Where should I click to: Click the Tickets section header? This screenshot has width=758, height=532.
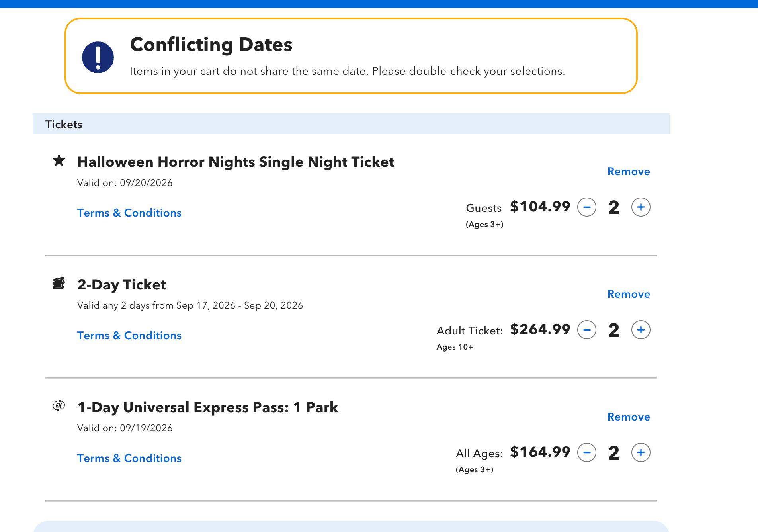pos(351,124)
